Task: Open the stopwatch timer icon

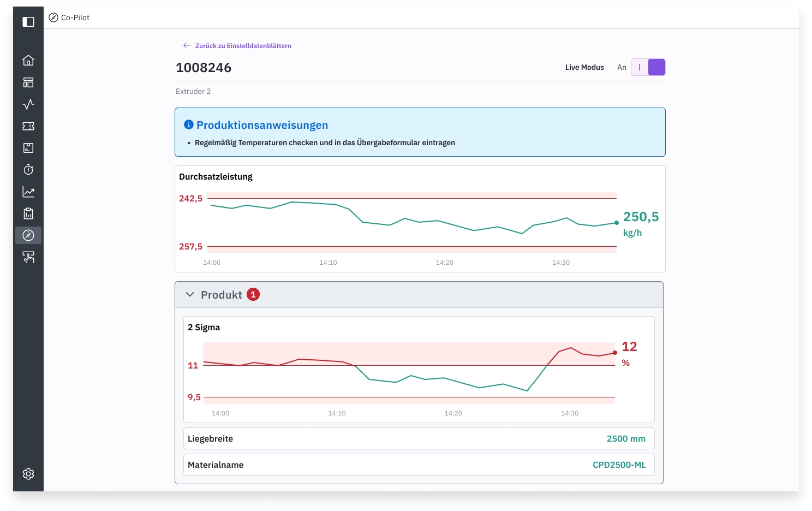Action: tap(28, 170)
